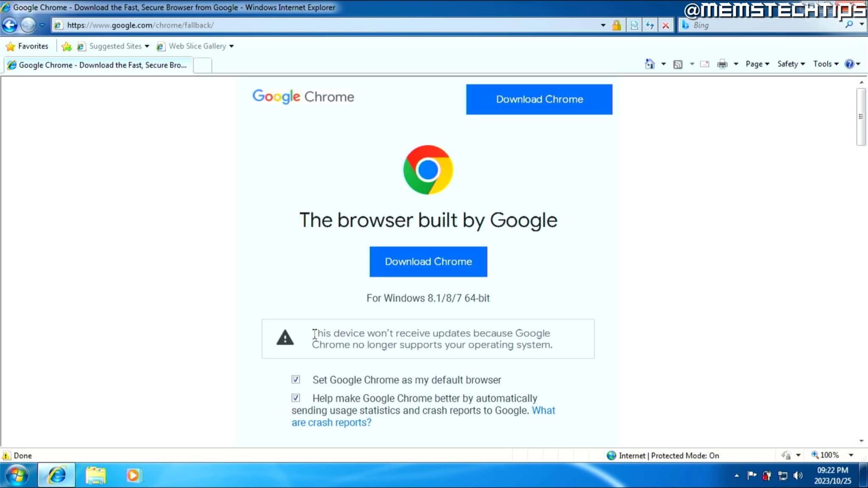View the security lock icon report

coord(616,25)
